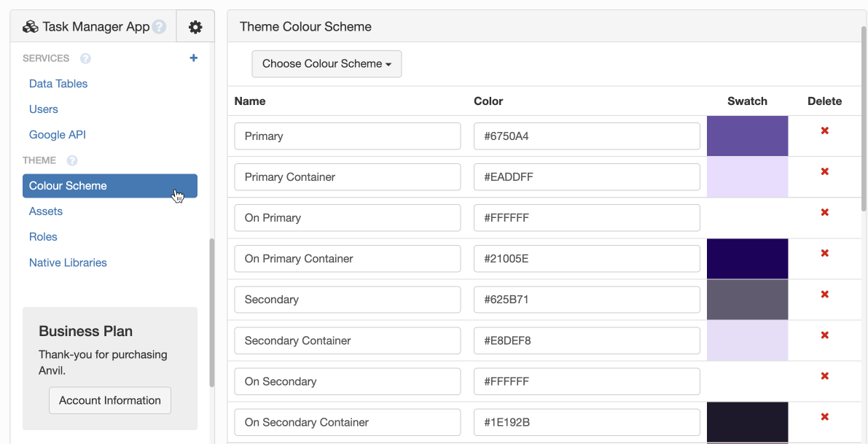Viewport: 868px width, 444px height.
Task: Select Assets in the Theme sidebar
Action: click(46, 211)
